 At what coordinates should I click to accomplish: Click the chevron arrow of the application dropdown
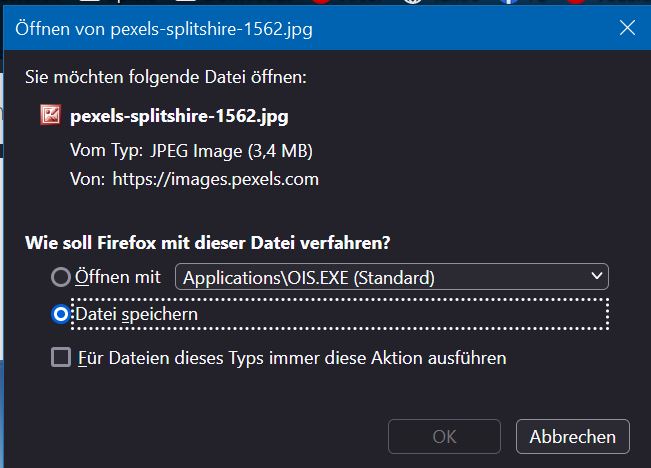(597, 277)
